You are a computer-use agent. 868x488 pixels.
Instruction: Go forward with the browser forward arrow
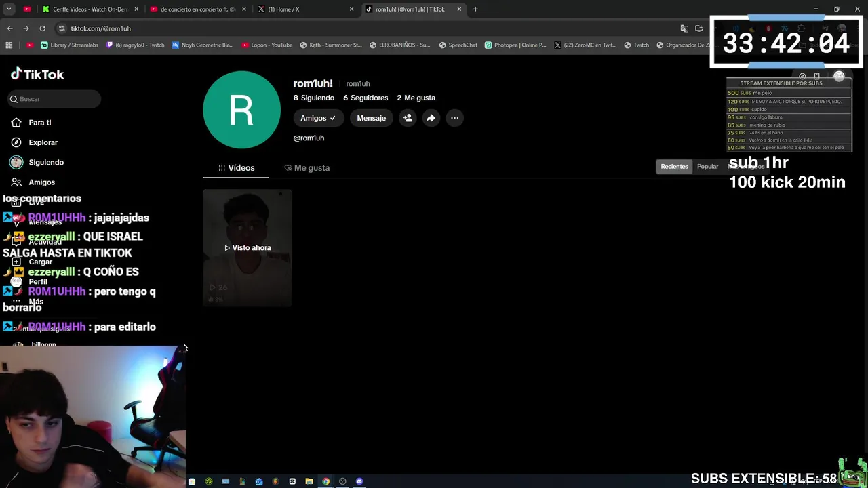click(x=26, y=28)
